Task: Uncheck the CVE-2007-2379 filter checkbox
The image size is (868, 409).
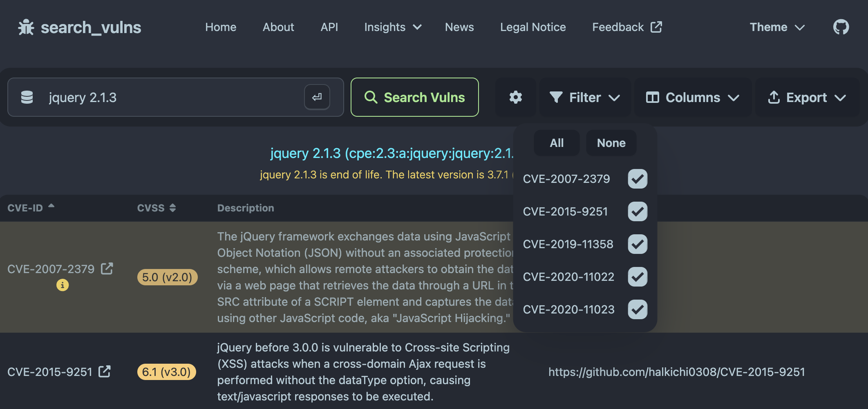Action: tap(637, 179)
